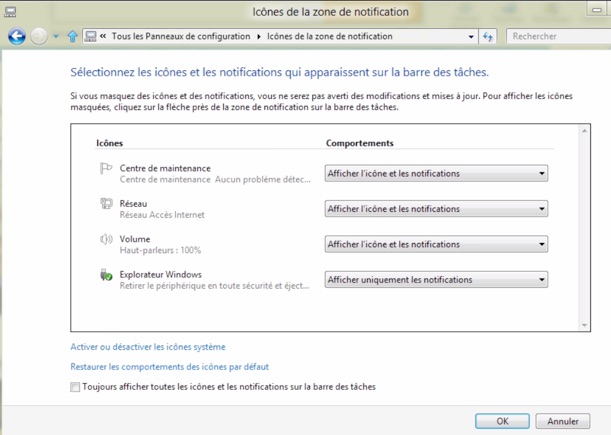Go back with the blue back arrow
The width and height of the screenshot is (611, 435).
tap(17, 36)
